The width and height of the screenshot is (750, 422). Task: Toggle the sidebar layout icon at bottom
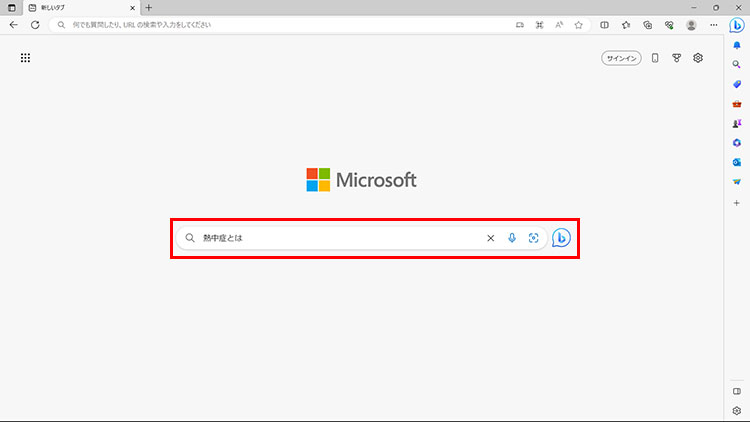click(737, 391)
